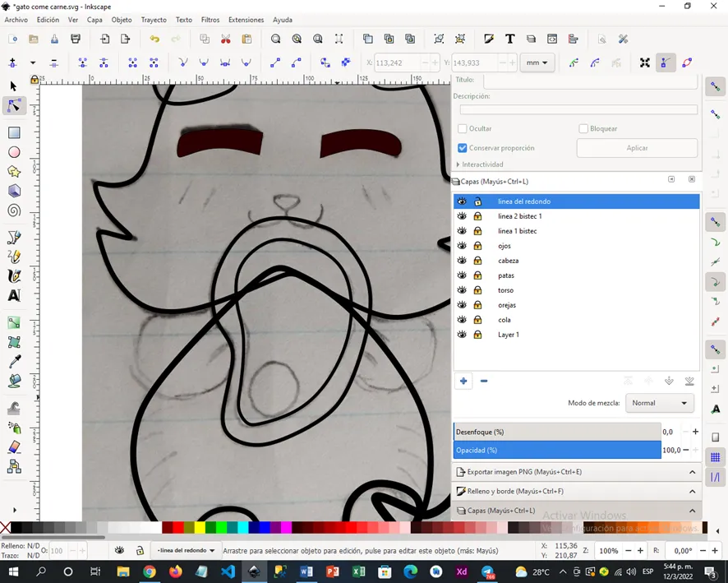Open the mm units dropdown
728x583 pixels.
537,62
